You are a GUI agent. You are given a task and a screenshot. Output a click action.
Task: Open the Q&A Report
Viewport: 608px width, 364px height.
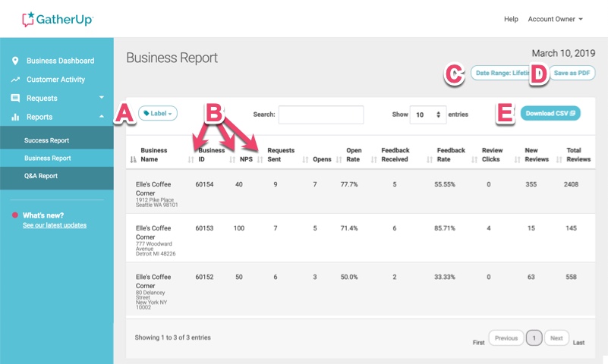pos(41,176)
